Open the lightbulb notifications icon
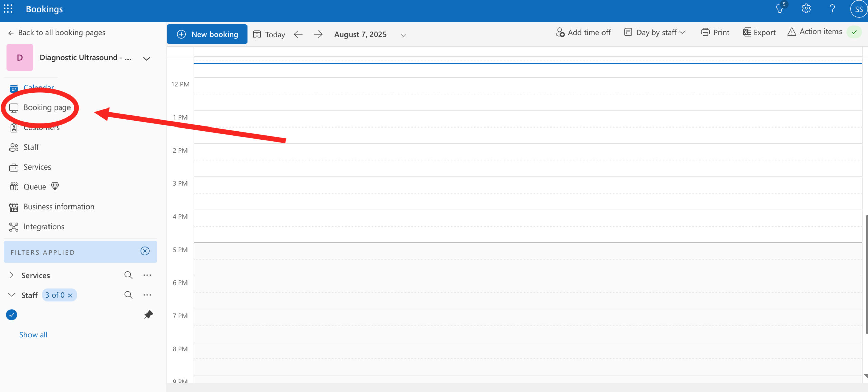 pyautogui.click(x=780, y=9)
